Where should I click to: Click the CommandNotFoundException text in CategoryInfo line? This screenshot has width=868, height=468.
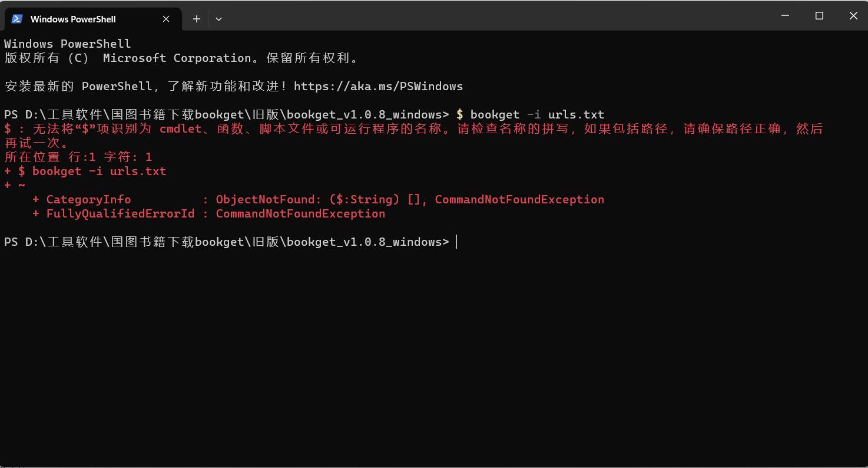pyautogui.click(x=519, y=200)
